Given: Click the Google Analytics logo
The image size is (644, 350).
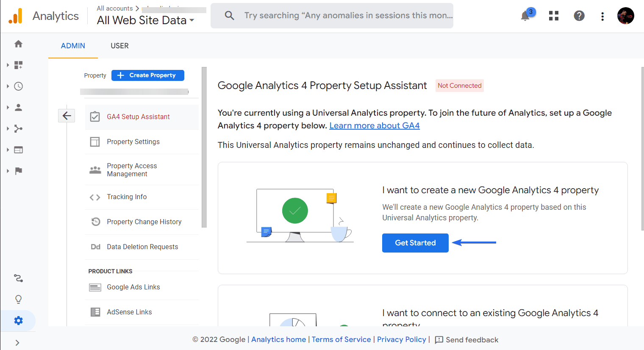Looking at the screenshot, I should [16, 16].
